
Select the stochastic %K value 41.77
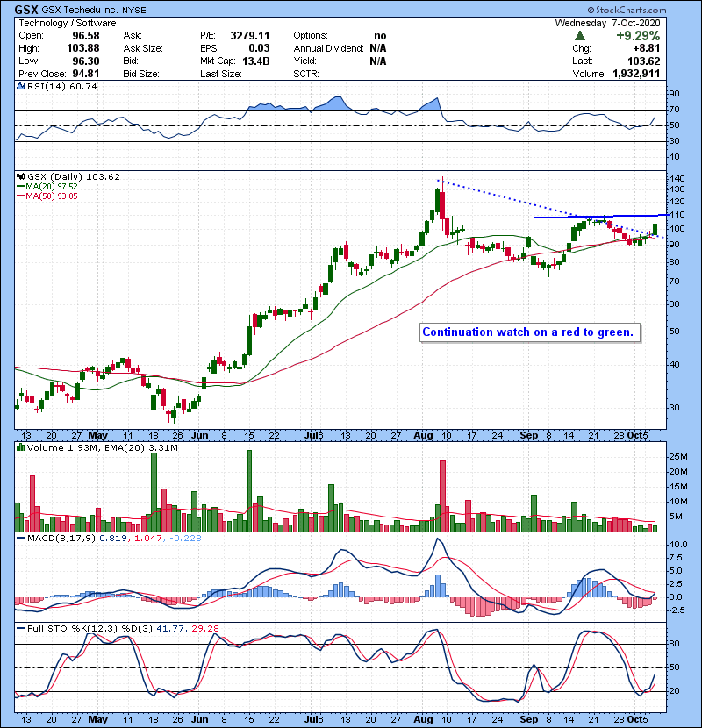click(169, 628)
